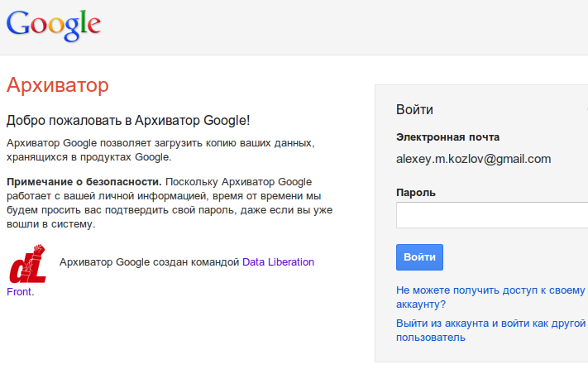This screenshot has height=369, width=588.
Task: Click "Выйти из аккаунта и войти как другой пользователь"
Action: click(x=490, y=330)
